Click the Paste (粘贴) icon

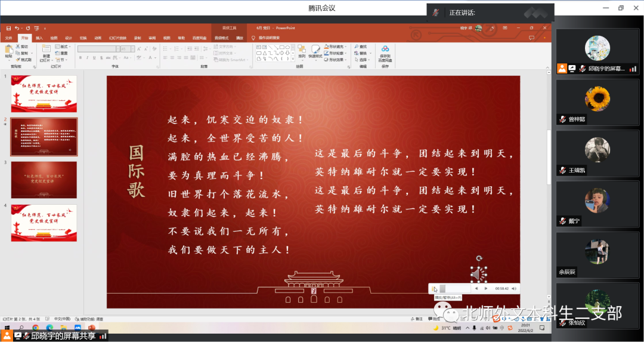8,50
